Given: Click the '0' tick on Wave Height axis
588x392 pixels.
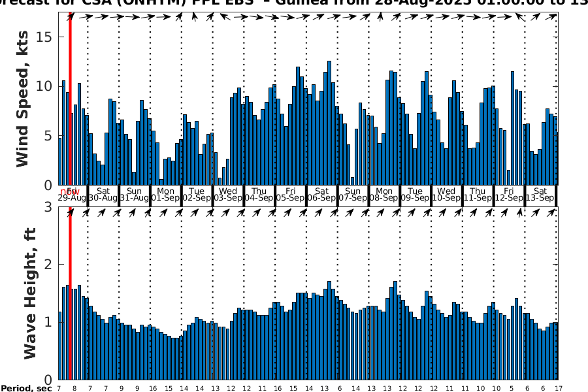Looking at the screenshot, I should pos(48,380).
